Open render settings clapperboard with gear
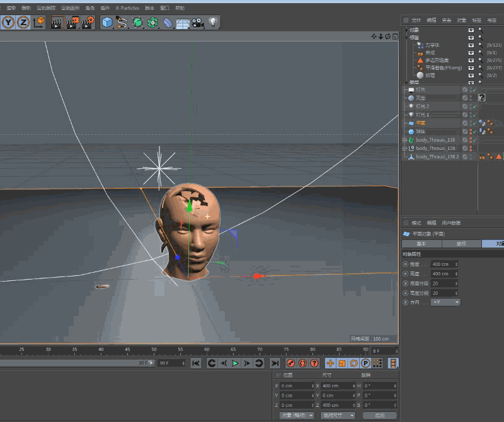The height and width of the screenshot is (422, 504). [x=88, y=23]
